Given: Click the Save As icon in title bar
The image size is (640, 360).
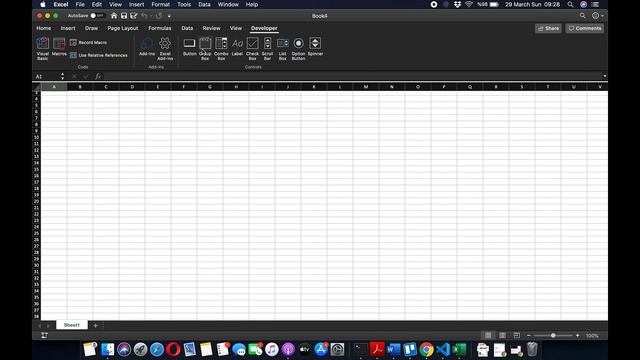Looking at the screenshot, I should coord(133,16).
